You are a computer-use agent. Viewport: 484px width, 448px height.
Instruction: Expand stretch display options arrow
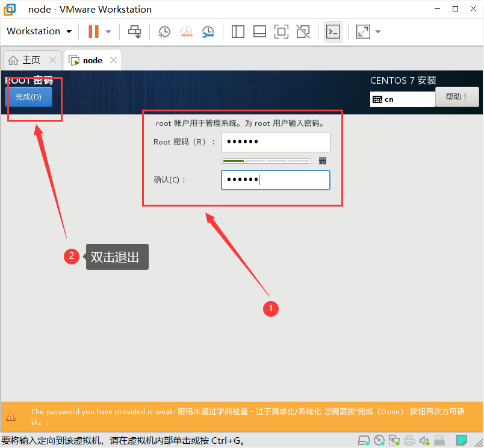tap(378, 31)
